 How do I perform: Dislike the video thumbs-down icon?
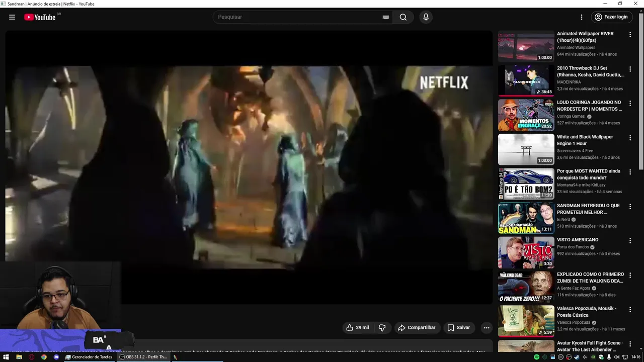(382, 327)
